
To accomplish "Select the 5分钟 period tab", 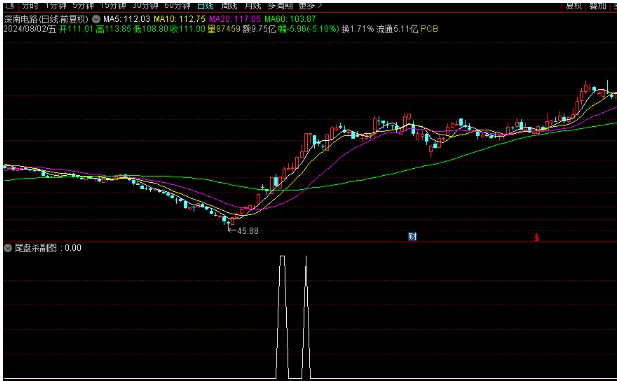I will click(83, 6).
